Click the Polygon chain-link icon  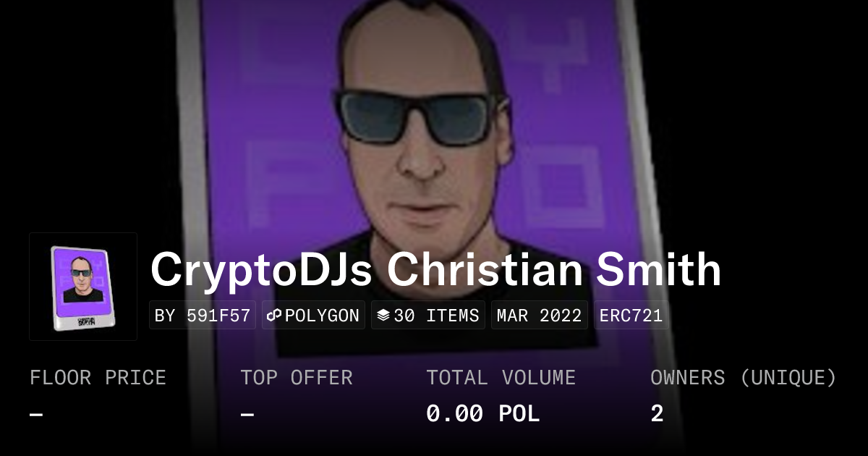[275, 316]
